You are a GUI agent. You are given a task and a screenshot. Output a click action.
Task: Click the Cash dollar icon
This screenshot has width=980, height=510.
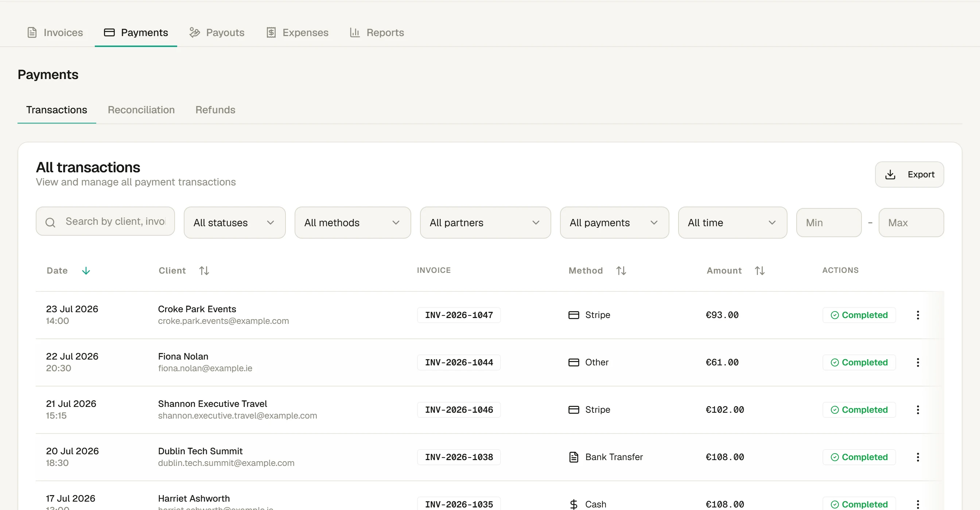[574, 504]
